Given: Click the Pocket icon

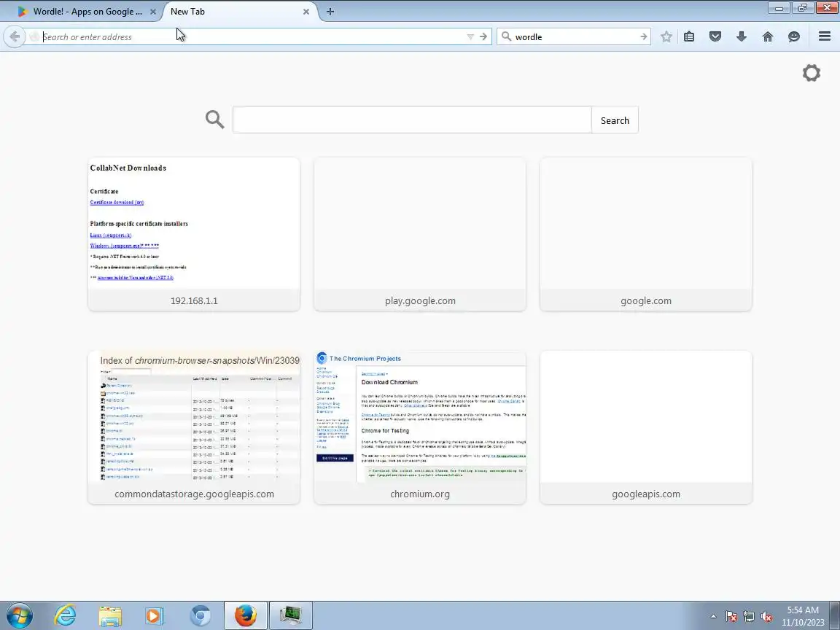Looking at the screenshot, I should [715, 36].
